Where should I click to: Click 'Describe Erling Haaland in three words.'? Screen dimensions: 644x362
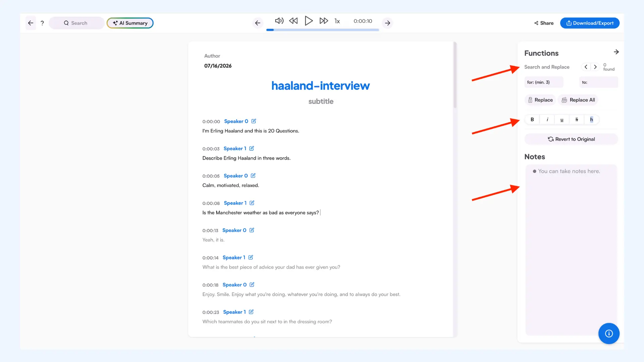point(247,158)
